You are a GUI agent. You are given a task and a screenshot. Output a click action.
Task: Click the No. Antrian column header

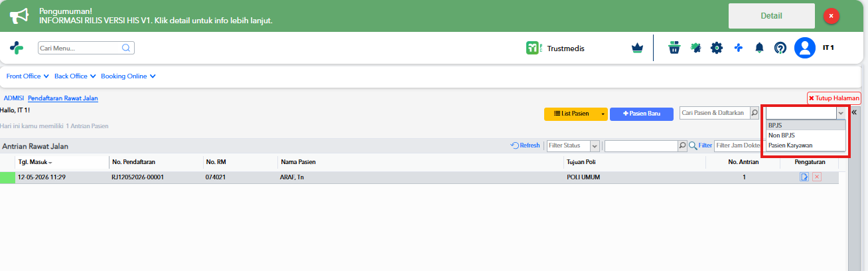tap(743, 162)
